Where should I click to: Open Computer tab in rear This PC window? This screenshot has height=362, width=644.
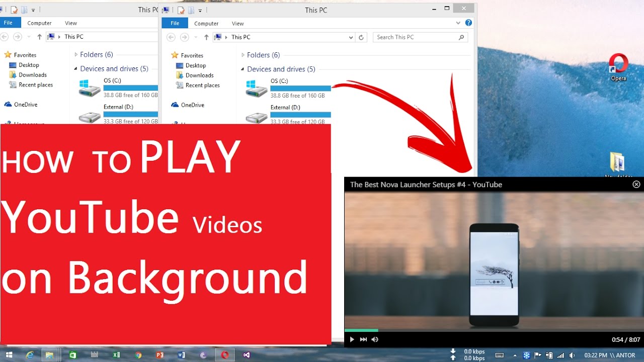(39, 23)
